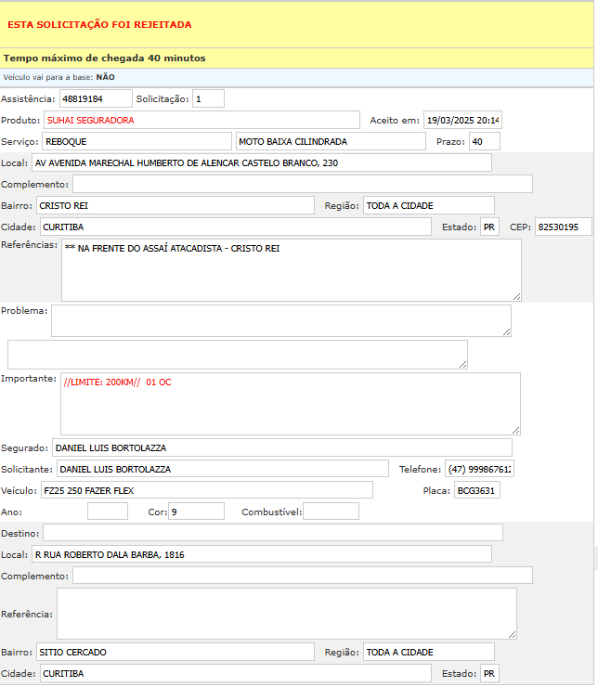Click the Placa field BCG3631

[x=477, y=490]
